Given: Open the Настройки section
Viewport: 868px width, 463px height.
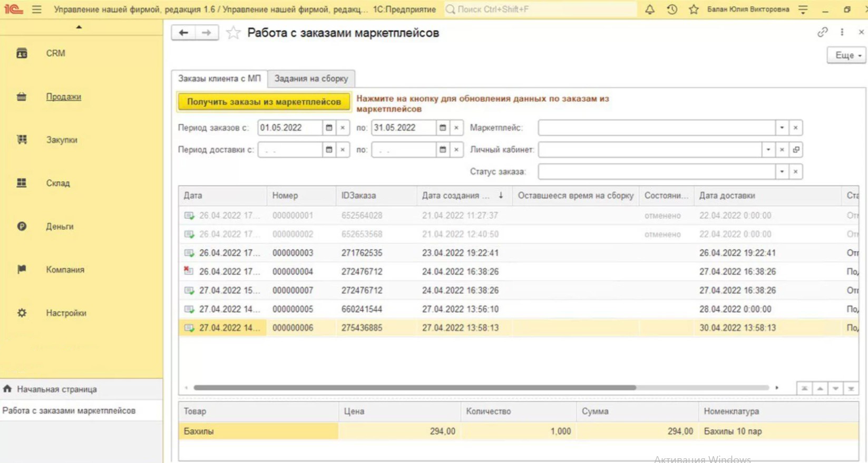Looking at the screenshot, I should [x=66, y=313].
